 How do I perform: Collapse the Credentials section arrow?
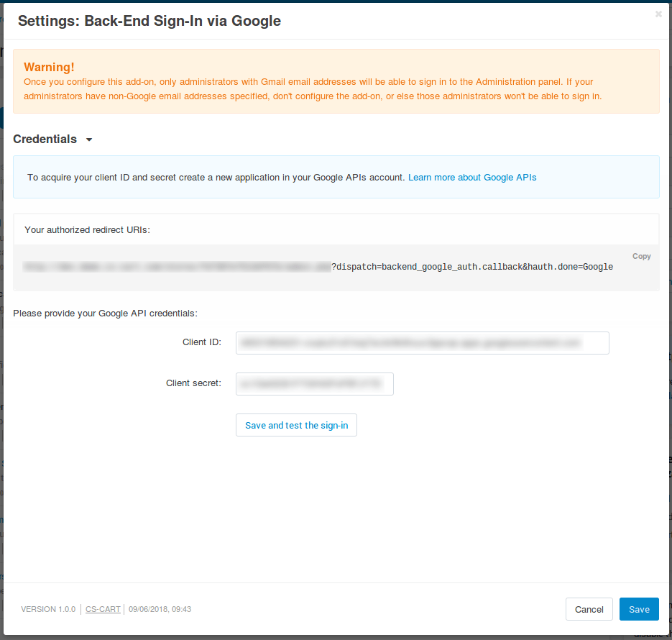pos(89,140)
